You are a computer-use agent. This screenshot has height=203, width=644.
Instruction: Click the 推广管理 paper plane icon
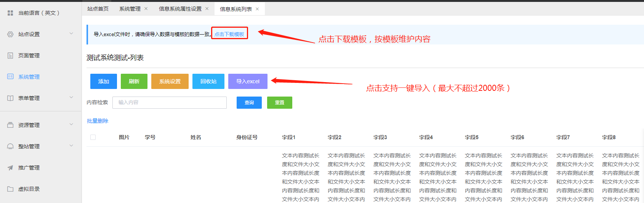(x=10, y=168)
